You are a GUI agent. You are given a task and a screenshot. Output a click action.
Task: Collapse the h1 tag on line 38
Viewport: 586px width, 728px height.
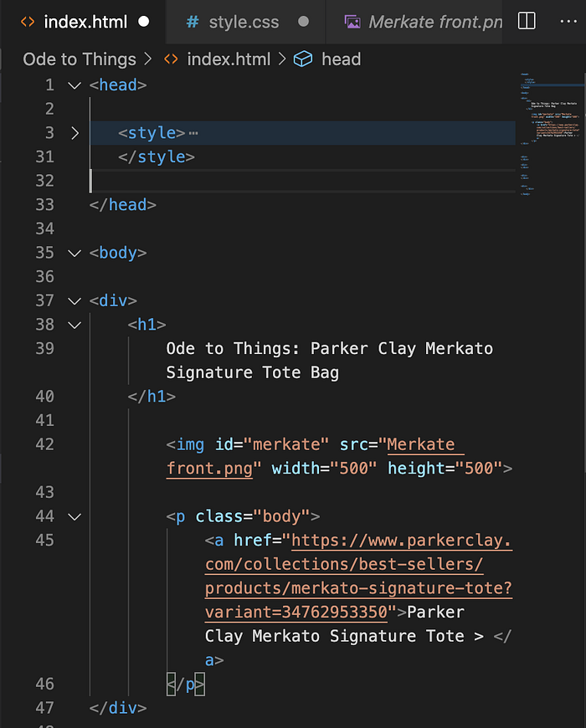pyautogui.click(x=75, y=325)
